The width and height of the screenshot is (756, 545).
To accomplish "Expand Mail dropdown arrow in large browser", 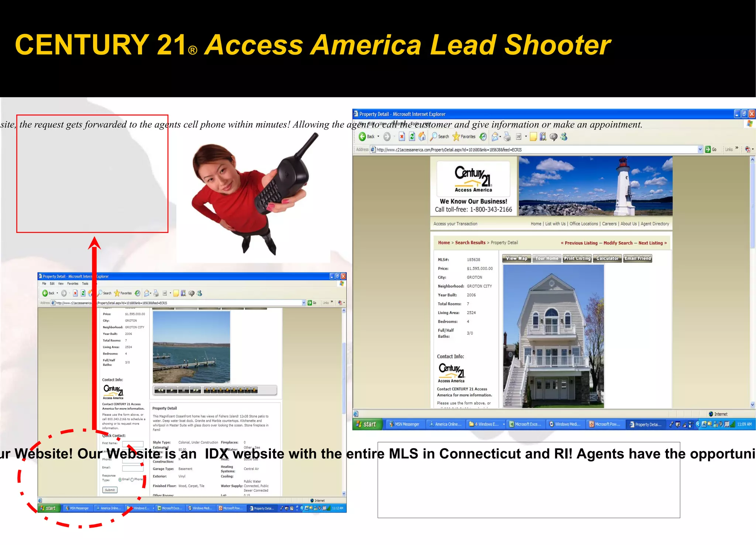I will (500, 137).
